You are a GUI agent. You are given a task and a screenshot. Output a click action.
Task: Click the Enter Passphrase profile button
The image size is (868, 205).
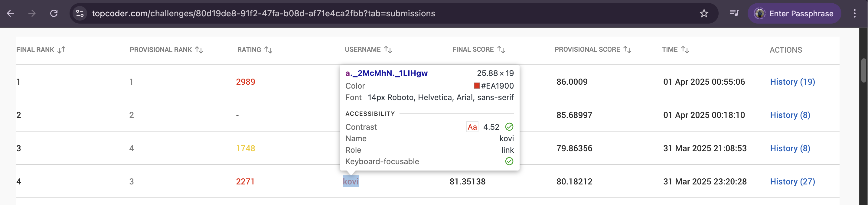pyautogui.click(x=795, y=14)
